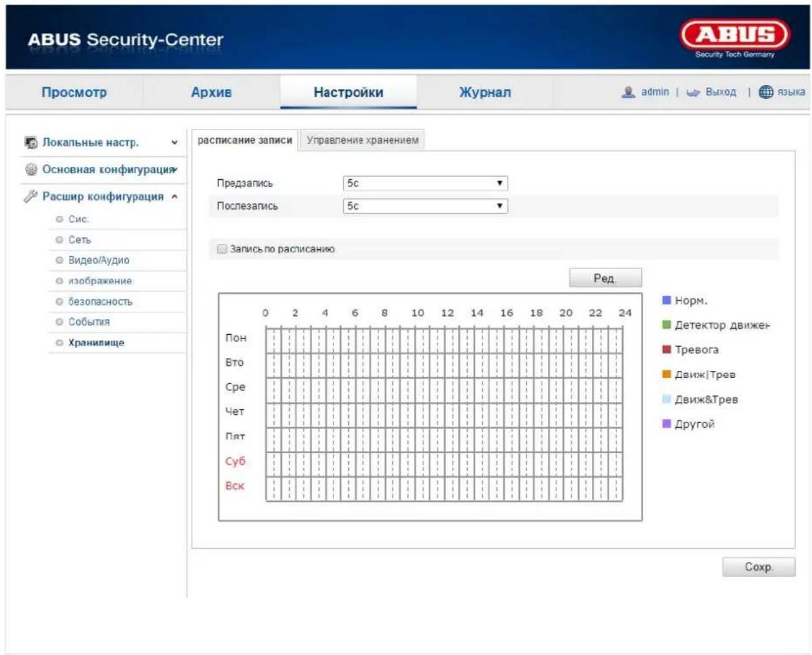Click the bullet beside Сис.
Image resolution: width=812 pixels, height=655 pixels.
pyautogui.click(x=60, y=219)
